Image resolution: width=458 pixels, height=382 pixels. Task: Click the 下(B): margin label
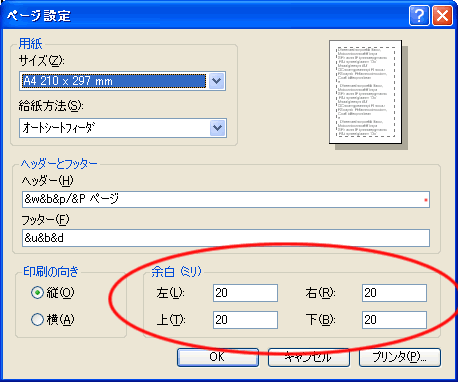320,320
